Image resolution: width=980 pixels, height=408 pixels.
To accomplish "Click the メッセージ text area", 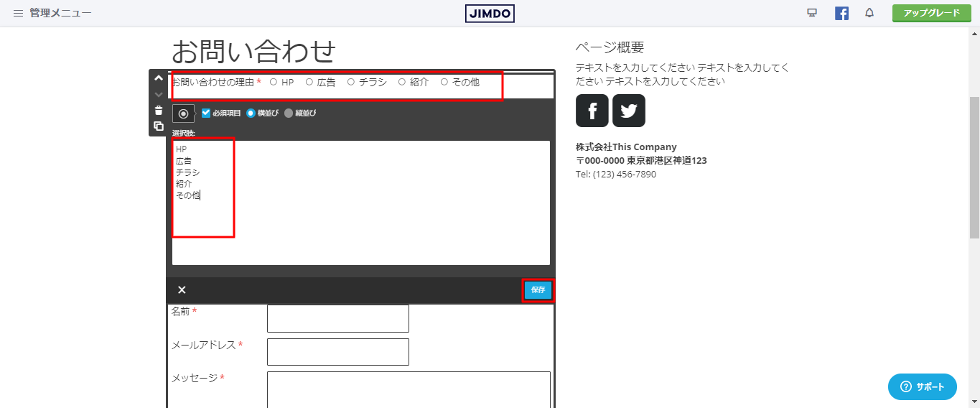I will click(409, 389).
